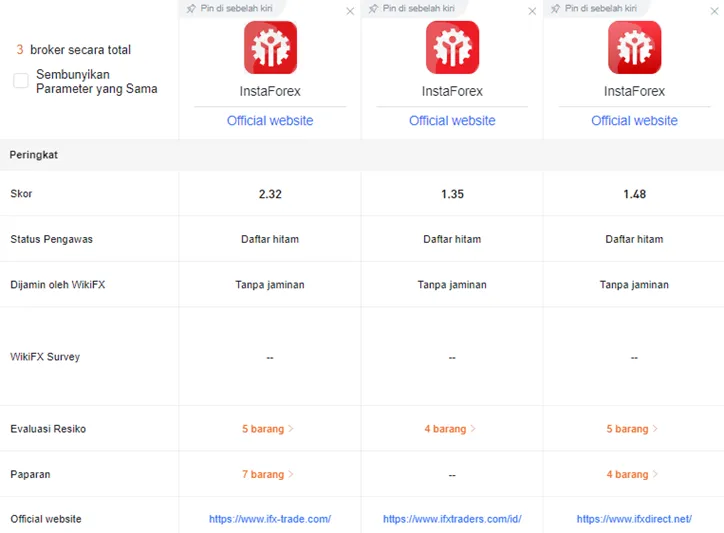The image size is (724, 533).
Task: Open InstaForex logo in ifxdirect.net column
Action: pos(634,47)
